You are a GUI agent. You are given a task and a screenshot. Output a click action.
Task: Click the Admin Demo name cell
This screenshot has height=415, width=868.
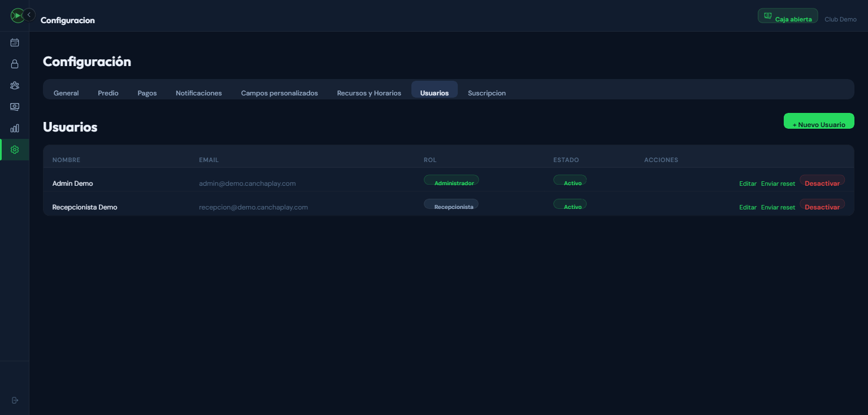[73, 184]
